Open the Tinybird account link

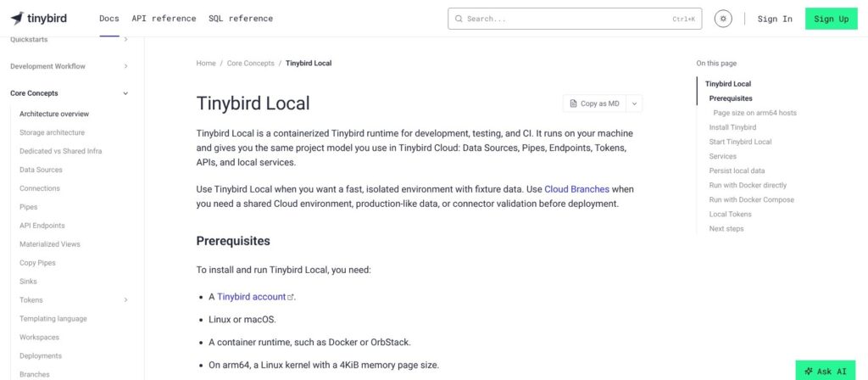tap(251, 297)
